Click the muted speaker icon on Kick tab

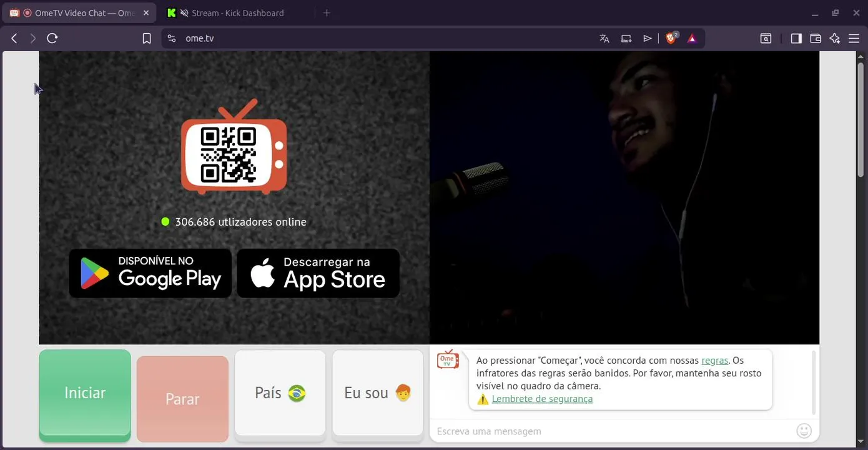(184, 12)
